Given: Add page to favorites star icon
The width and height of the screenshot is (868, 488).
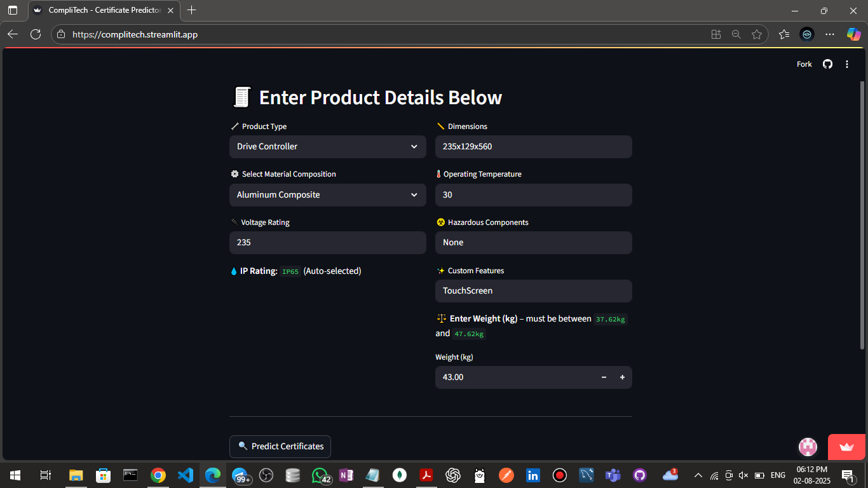Looking at the screenshot, I should click(756, 34).
